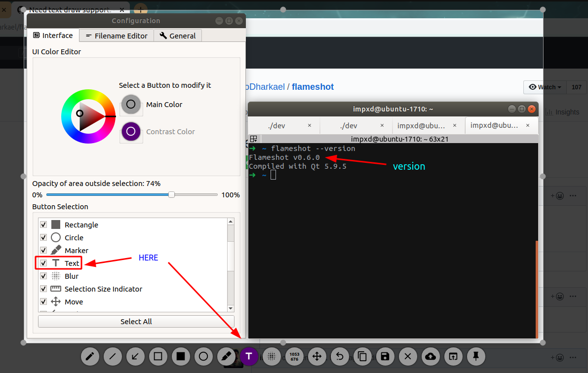Click the Main Color button icon
588x373 pixels.
click(130, 104)
